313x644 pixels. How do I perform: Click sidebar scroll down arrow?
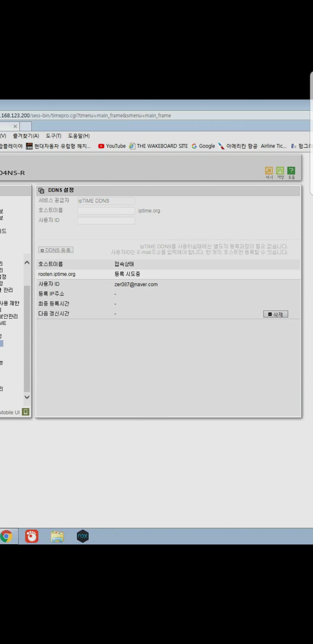click(27, 397)
